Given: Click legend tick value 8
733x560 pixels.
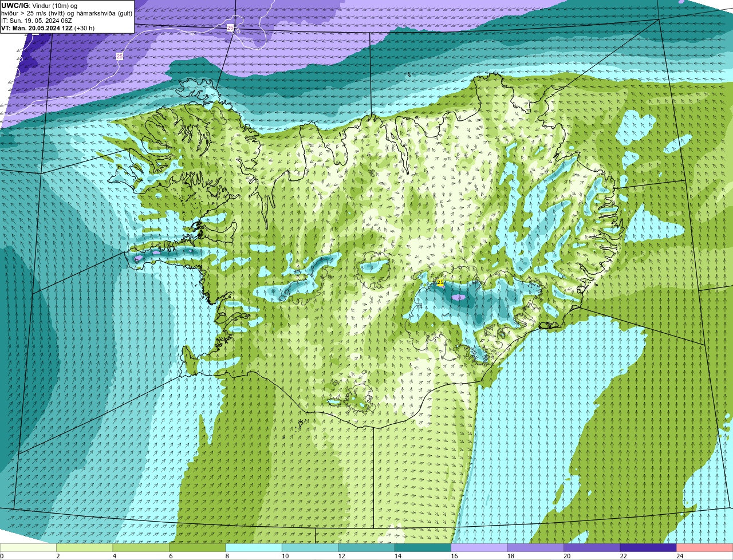Looking at the screenshot, I should tap(227, 556).
